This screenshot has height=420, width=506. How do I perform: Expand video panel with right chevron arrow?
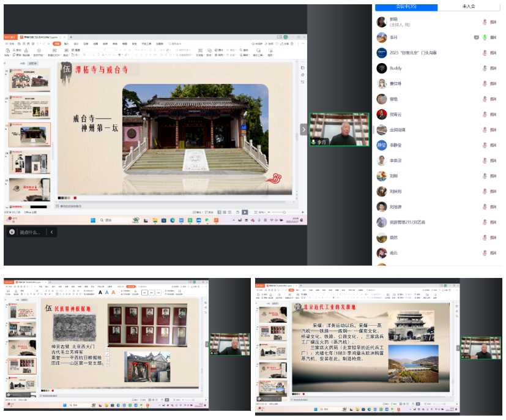(303, 129)
